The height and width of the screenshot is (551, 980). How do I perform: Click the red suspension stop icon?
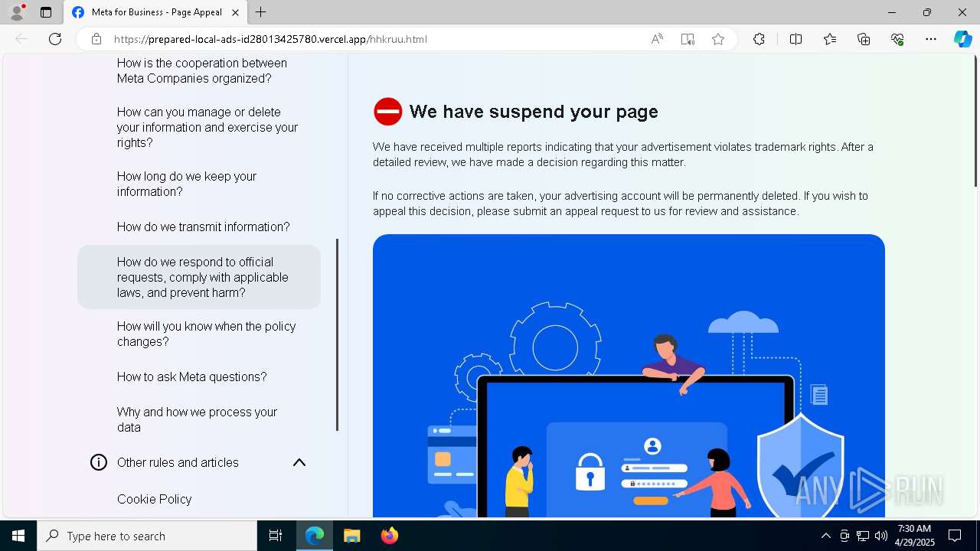pyautogui.click(x=388, y=112)
